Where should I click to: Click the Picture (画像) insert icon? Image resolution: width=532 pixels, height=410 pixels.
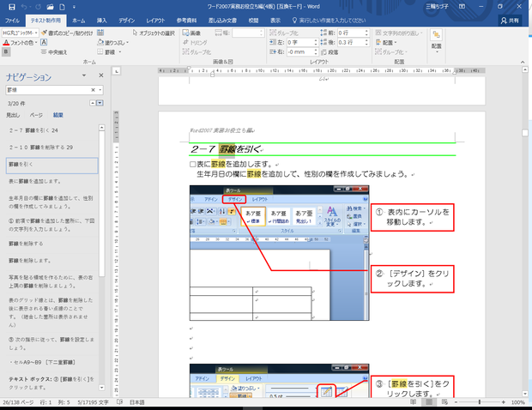pos(185,33)
